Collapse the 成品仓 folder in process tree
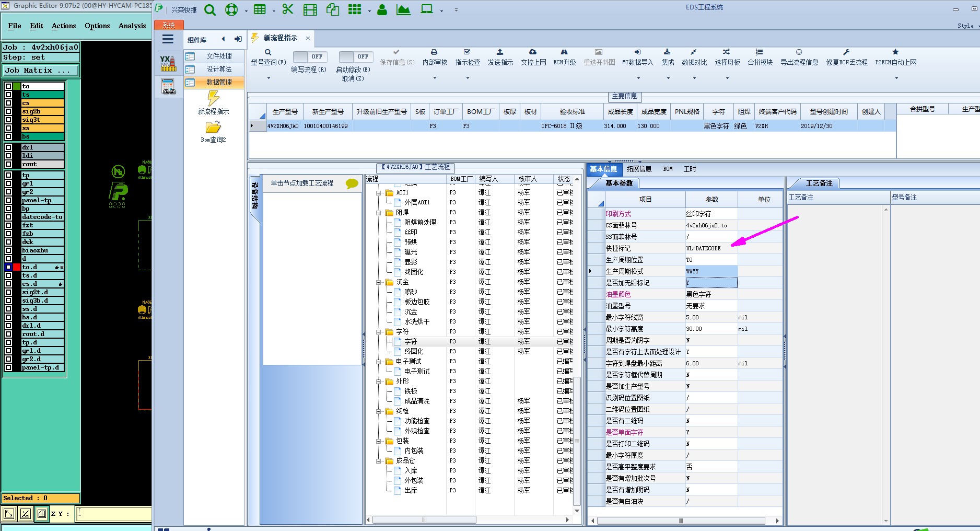This screenshot has width=980, height=531. point(379,461)
